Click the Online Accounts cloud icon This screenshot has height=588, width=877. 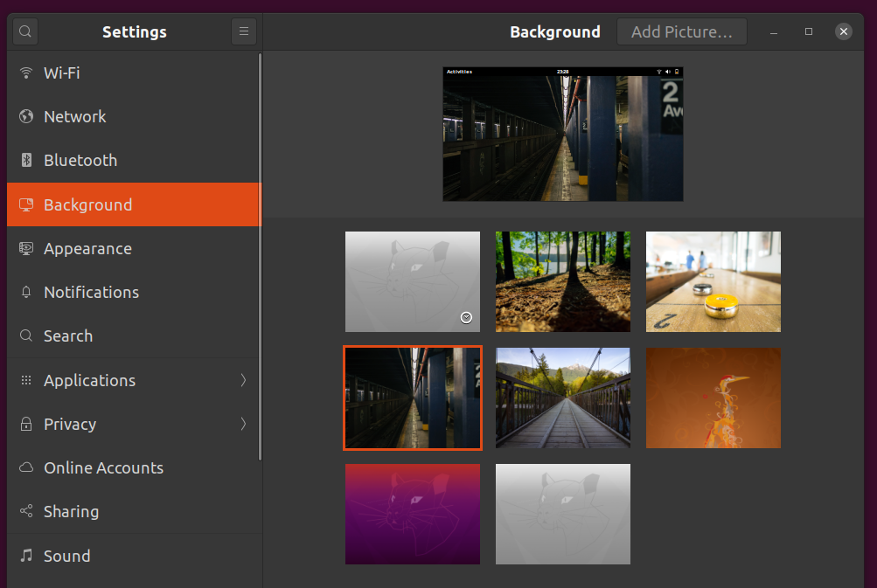coord(26,467)
